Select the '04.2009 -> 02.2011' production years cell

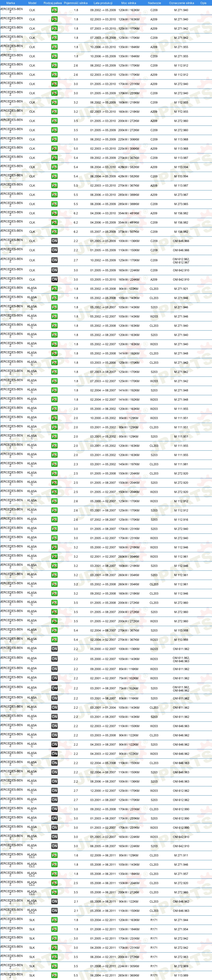pos(103,948)
